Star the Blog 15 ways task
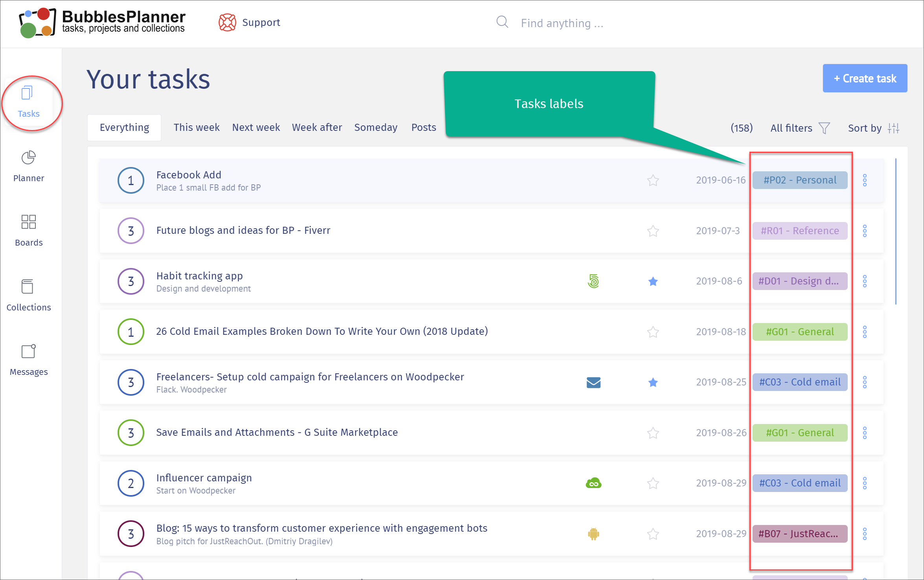 tap(653, 534)
